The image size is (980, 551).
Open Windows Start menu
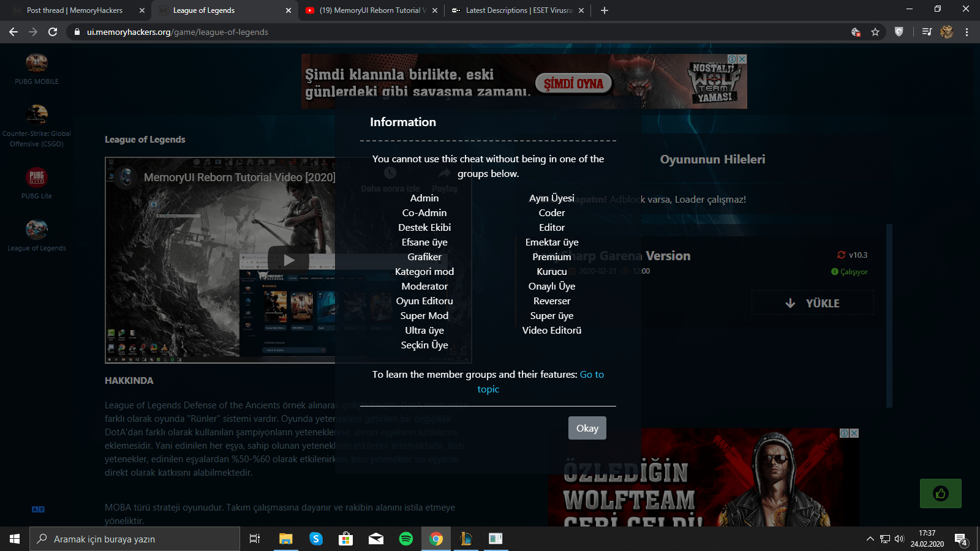click(x=15, y=539)
